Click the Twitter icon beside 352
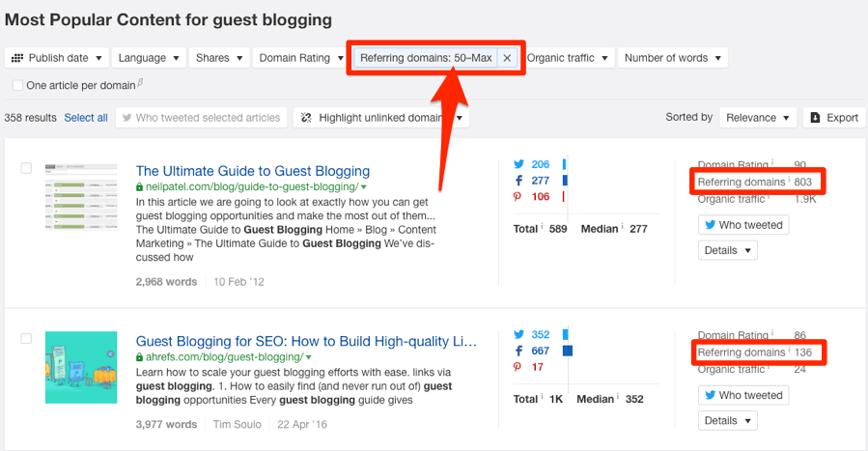Viewport: 868px width, 451px height. coord(518,335)
